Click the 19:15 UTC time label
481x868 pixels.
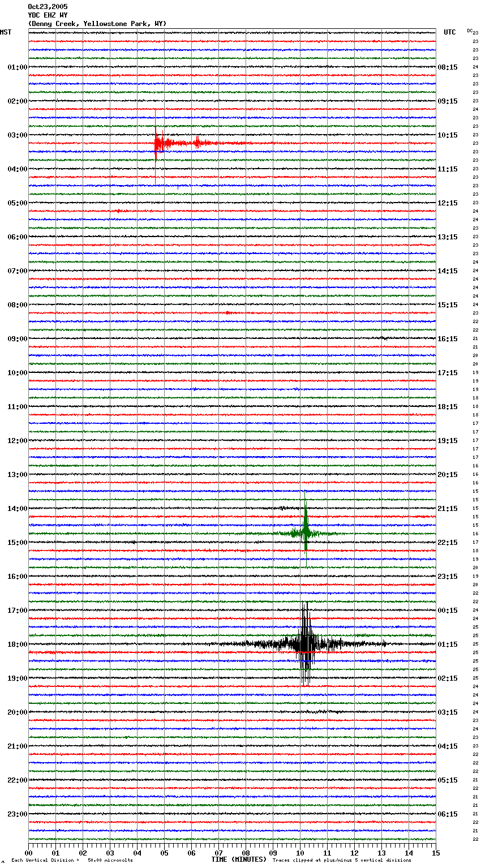[x=448, y=441]
